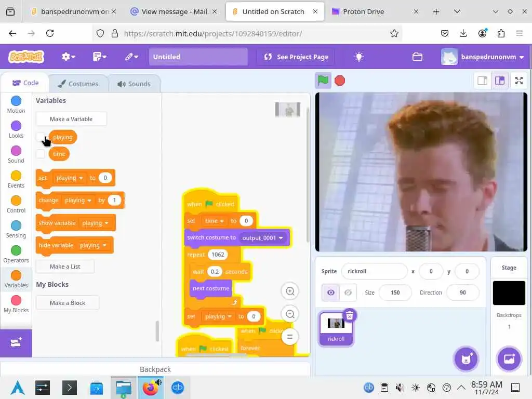Open the Edit pencil menu
The width and height of the screenshot is (532, 399).
pos(131,57)
